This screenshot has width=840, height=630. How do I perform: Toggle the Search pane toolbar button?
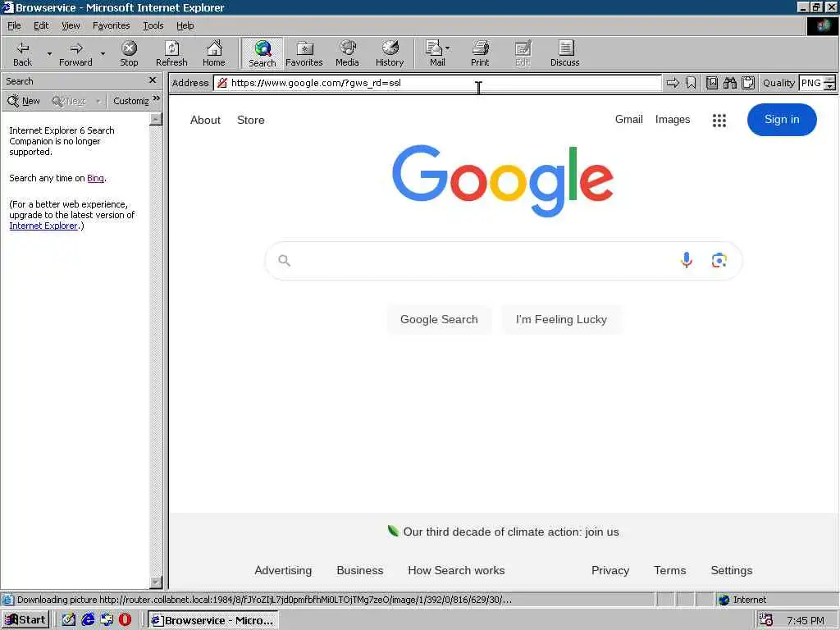tap(262, 53)
